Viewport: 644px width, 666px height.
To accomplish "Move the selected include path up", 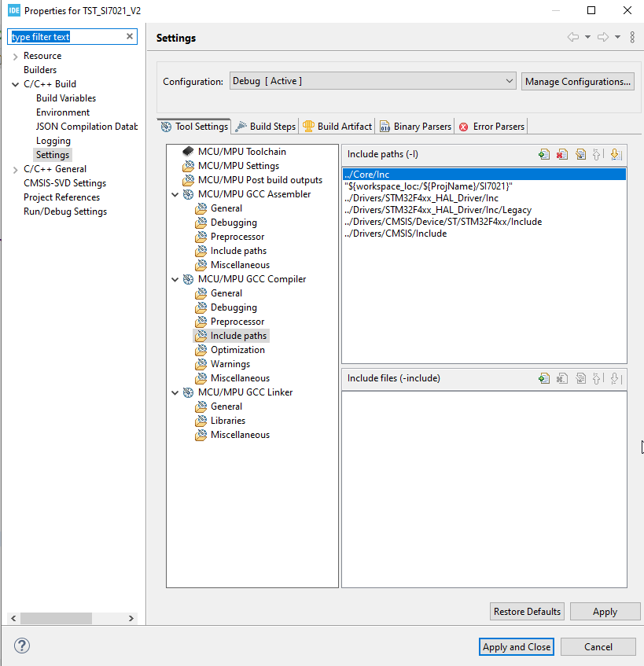I will [598, 154].
